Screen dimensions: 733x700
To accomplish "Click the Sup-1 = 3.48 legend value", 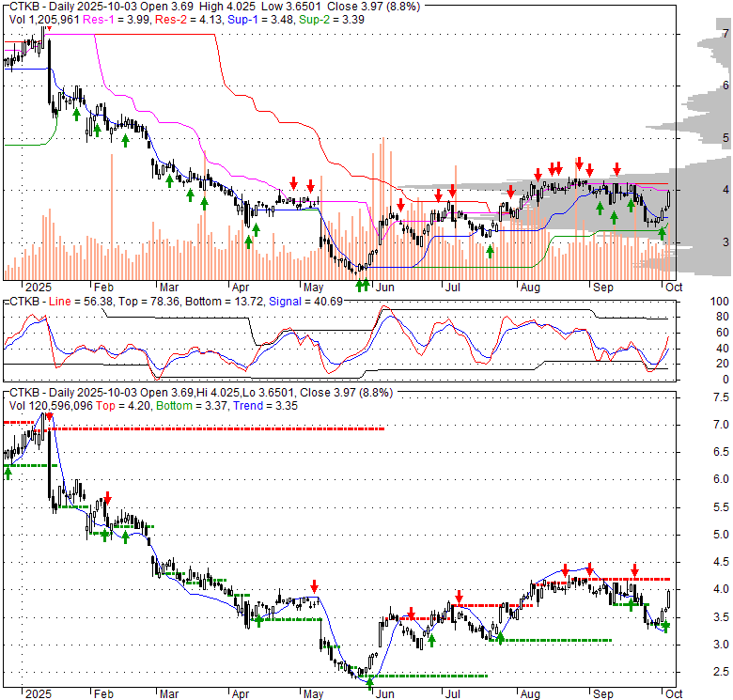I will click(260, 20).
